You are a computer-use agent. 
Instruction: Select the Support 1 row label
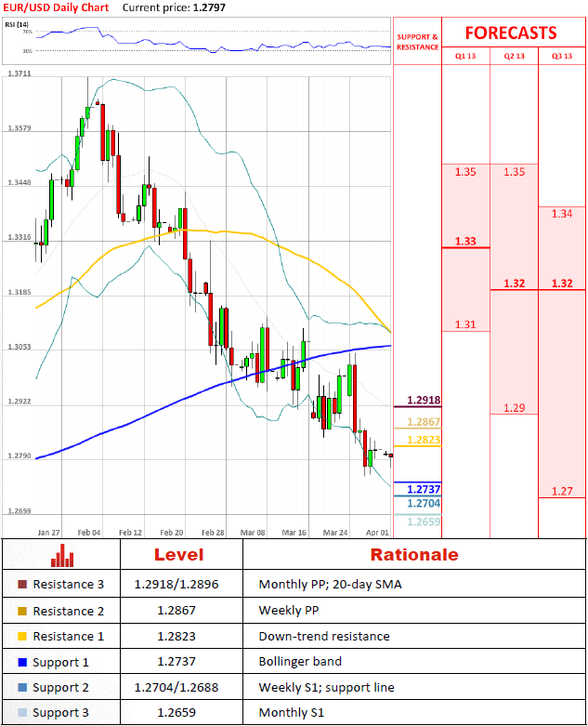tap(60, 663)
